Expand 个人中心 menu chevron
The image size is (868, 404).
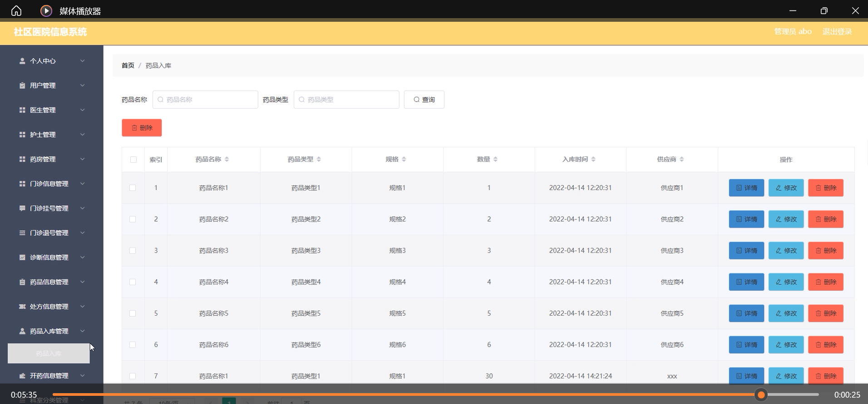(83, 61)
